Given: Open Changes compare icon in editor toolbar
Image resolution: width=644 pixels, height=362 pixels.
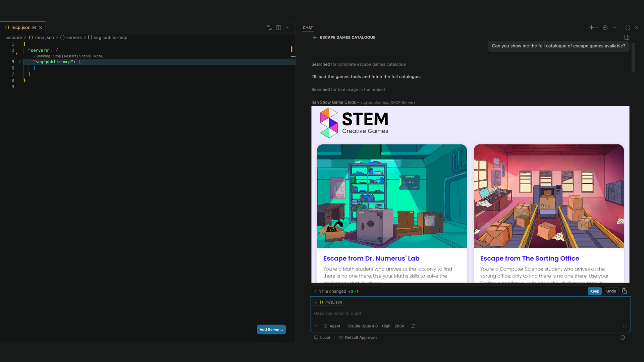Looking at the screenshot, I should 269,28.
